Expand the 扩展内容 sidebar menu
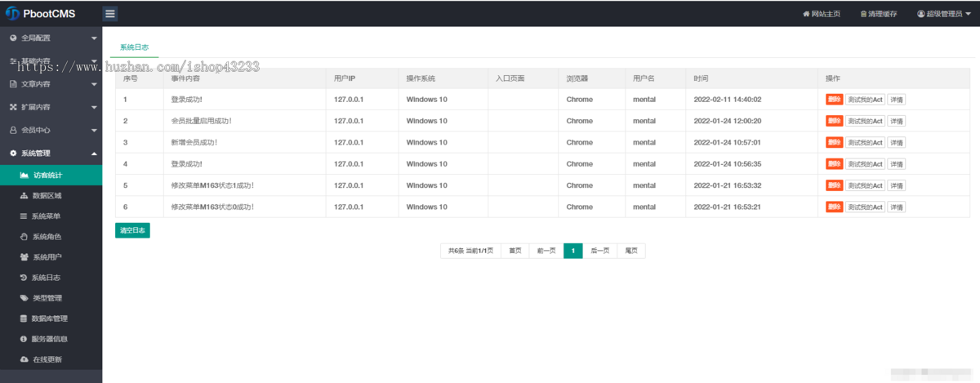 pos(51,106)
